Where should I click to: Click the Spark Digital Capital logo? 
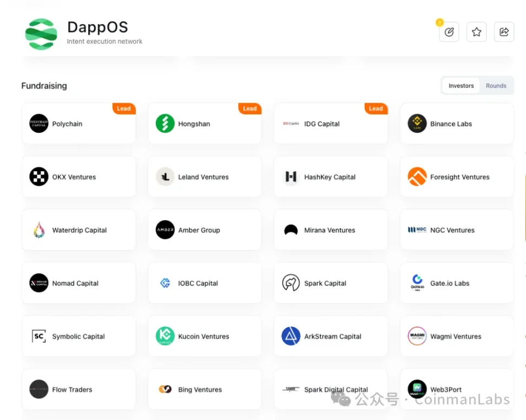tap(291, 389)
